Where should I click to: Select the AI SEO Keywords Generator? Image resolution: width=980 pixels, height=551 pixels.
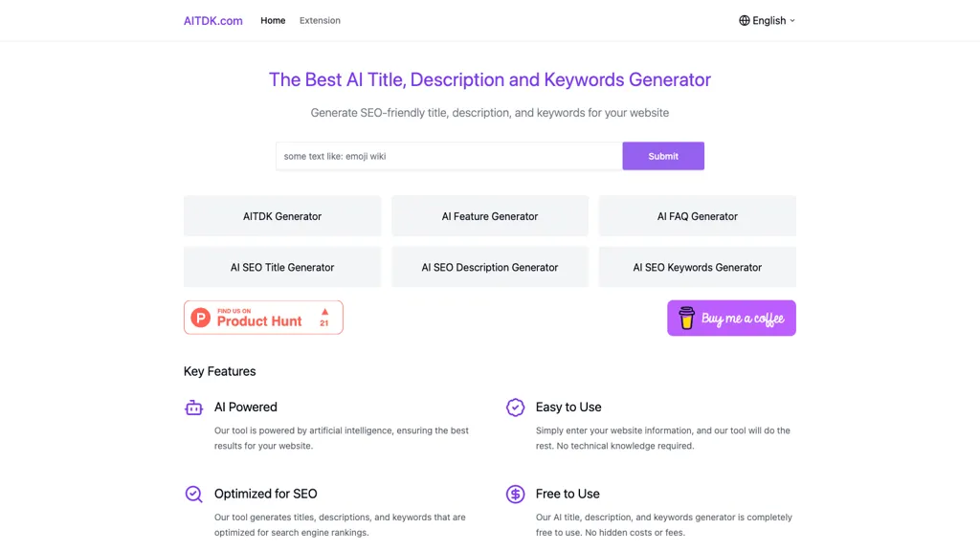(x=697, y=267)
